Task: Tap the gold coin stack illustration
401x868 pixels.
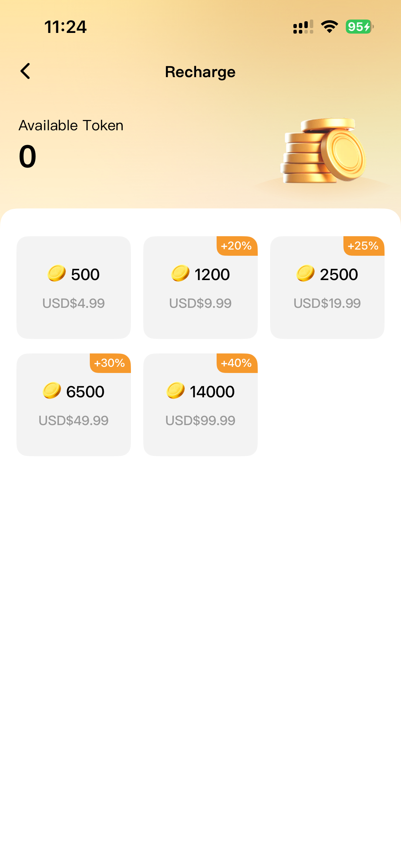Action: click(324, 151)
